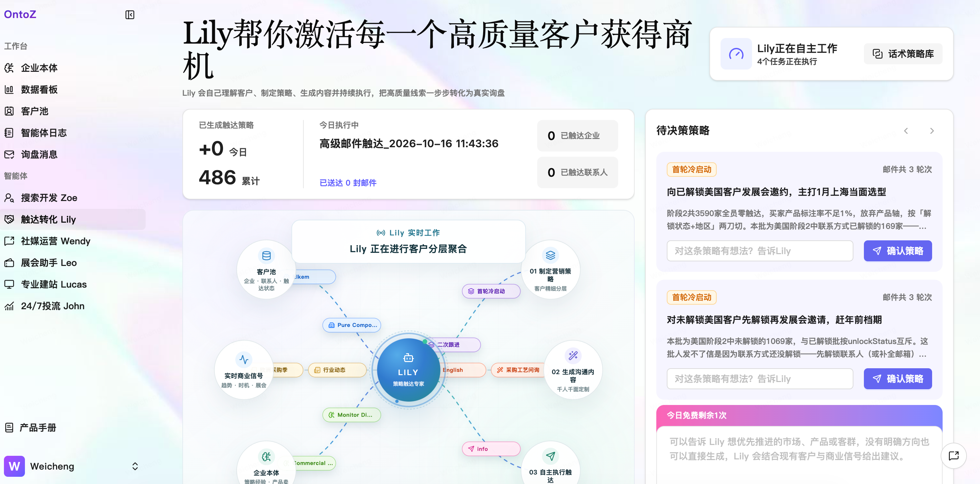Click the 行业动态 signal tag
Screen dimensions: 980x484
coord(337,370)
